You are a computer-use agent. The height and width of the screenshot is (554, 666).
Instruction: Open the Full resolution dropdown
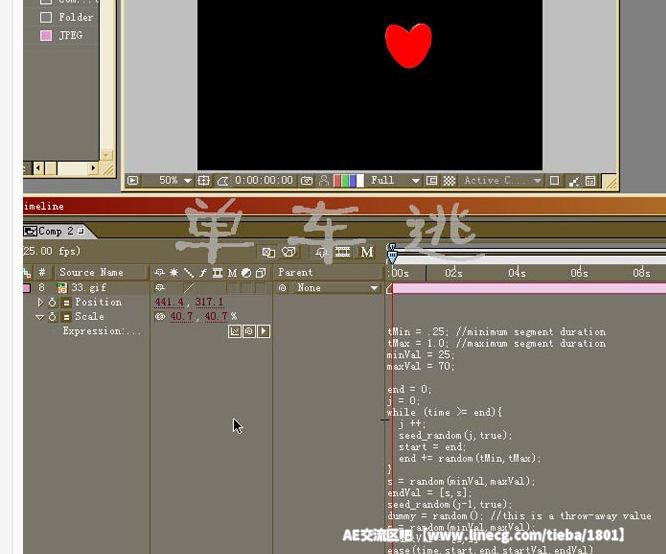[x=395, y=181]
